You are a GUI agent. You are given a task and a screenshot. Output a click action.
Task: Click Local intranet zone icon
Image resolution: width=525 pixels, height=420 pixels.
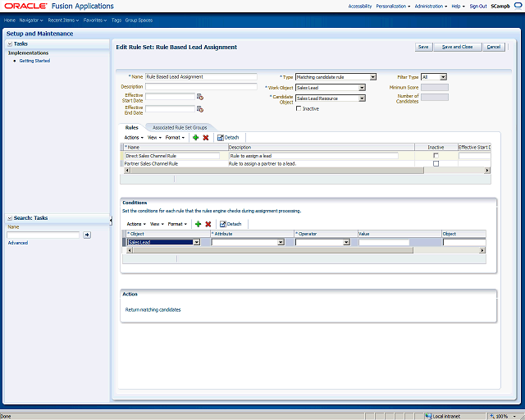428,417
